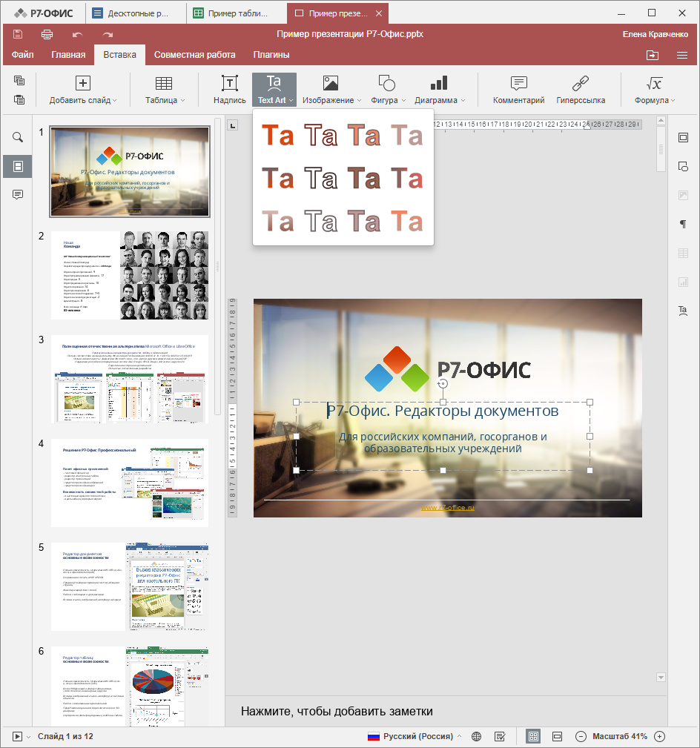This screenshot has width=700, height=748.
Task: Click the Гиперссылка tool
Action: point(581,89)
